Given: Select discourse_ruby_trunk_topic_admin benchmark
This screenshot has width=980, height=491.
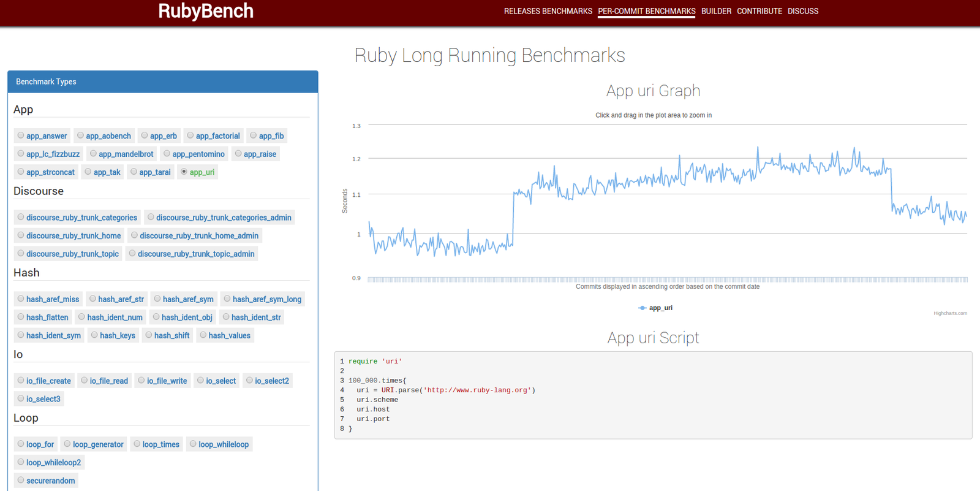Looking at the screenshot, I should click(192, 254).
